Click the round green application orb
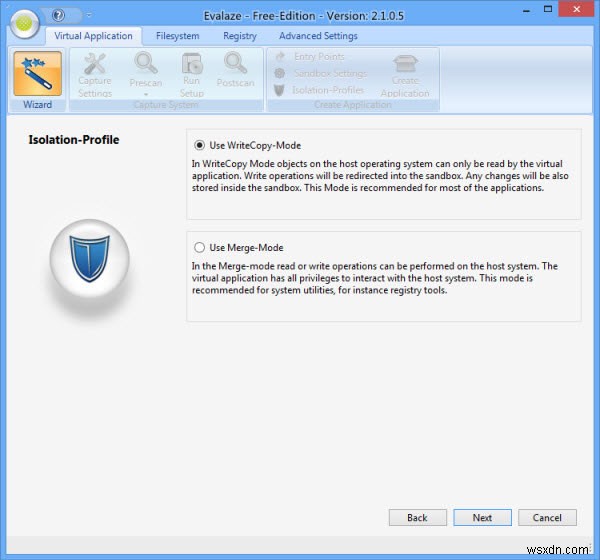Screen dimensions: 600x560 24,24
